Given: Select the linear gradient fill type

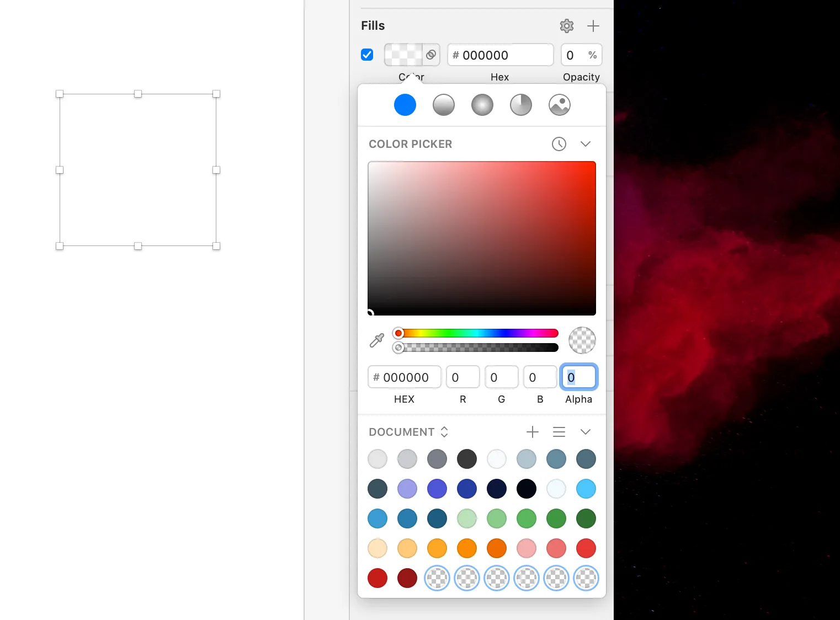Looking at the screenshot, I should coord(443,105).
